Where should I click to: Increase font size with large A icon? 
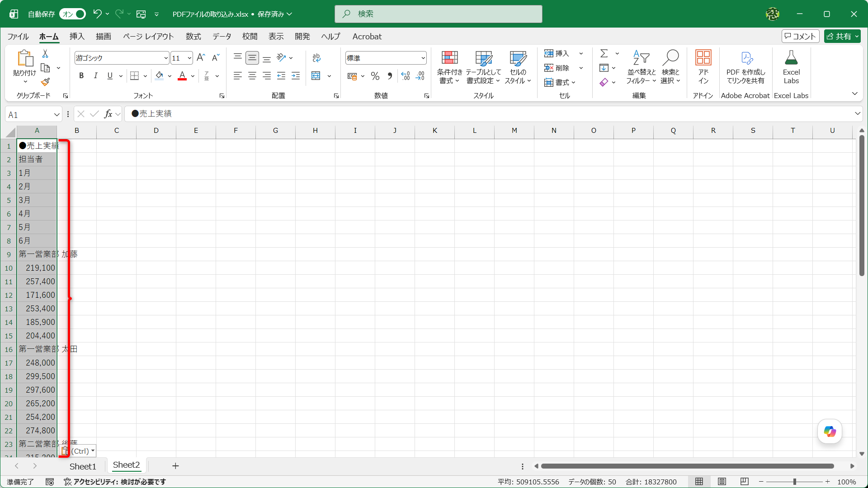[x=201, y=57]
